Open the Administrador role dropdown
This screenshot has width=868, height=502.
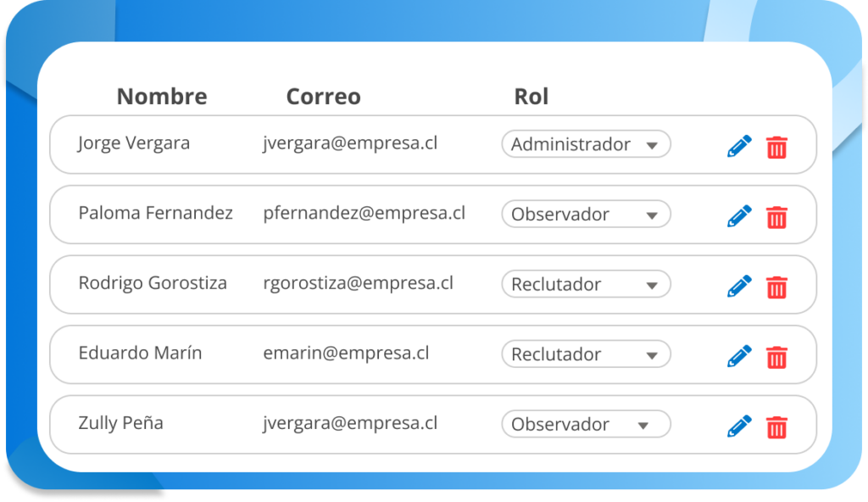click(x=586, y=144)
